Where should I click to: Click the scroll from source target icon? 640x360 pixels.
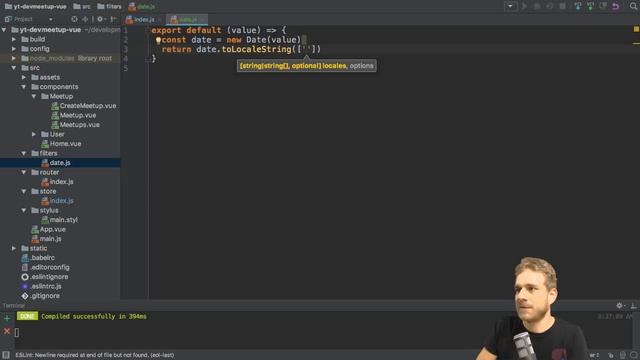[74, 19]
